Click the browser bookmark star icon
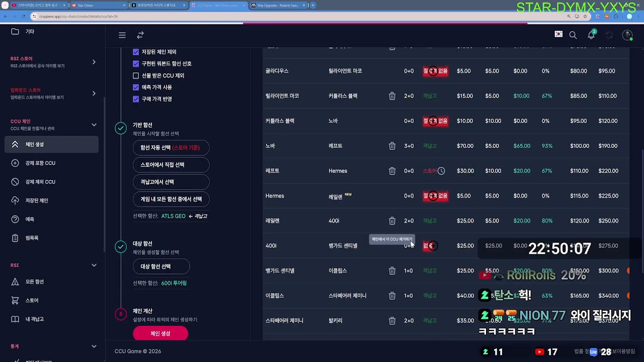This screenshot has height=362, width=644. click(585, 16)
